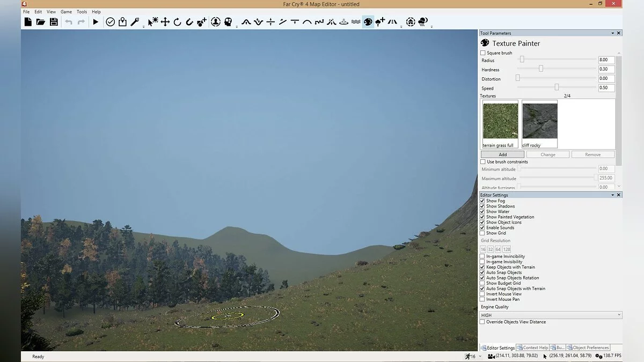The height and width of the screenshot is (362, 644).
Task: Save the map with the floppy disk icon
Action: coord(54,22)
